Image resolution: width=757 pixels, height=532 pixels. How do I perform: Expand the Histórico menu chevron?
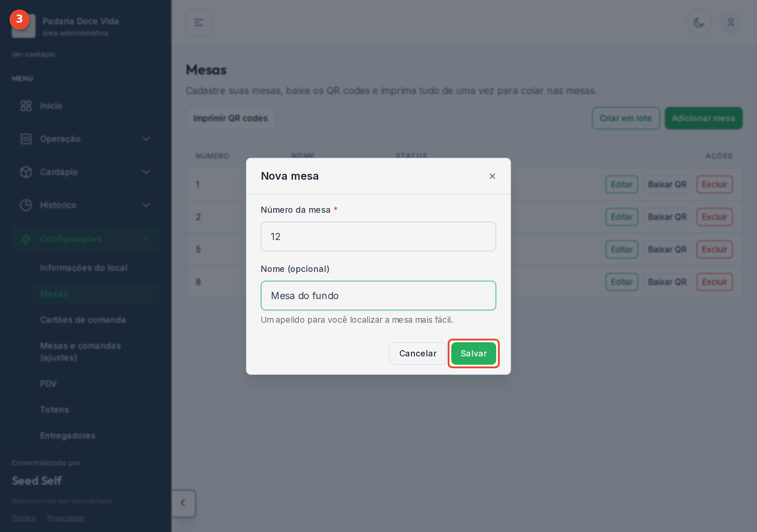[x=146, y=205]
